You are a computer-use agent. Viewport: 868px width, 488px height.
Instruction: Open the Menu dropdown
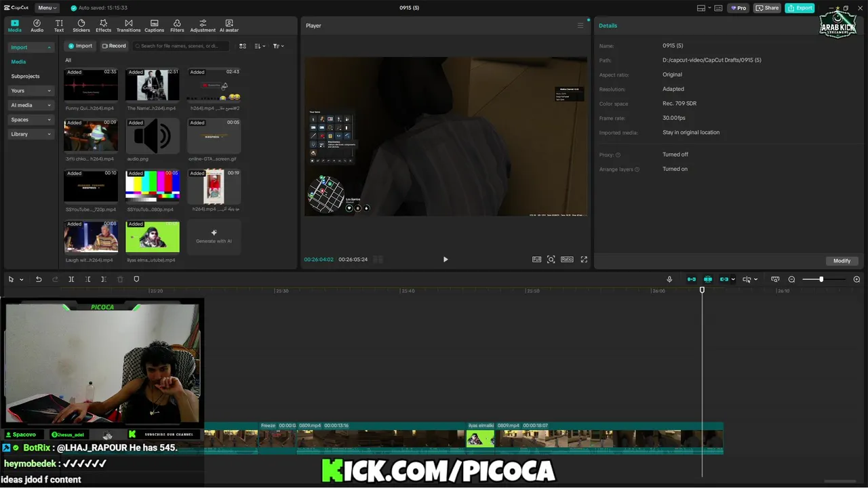click(x=46, y=8)
